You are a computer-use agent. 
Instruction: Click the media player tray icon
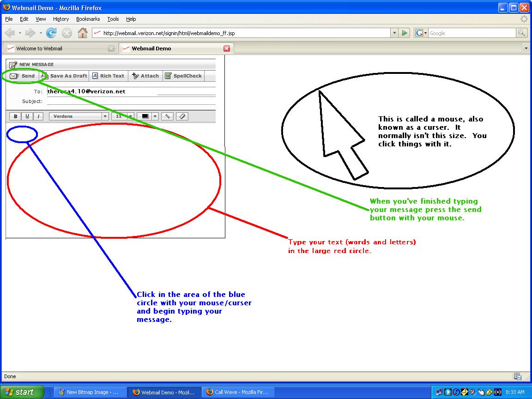(448, 392)
